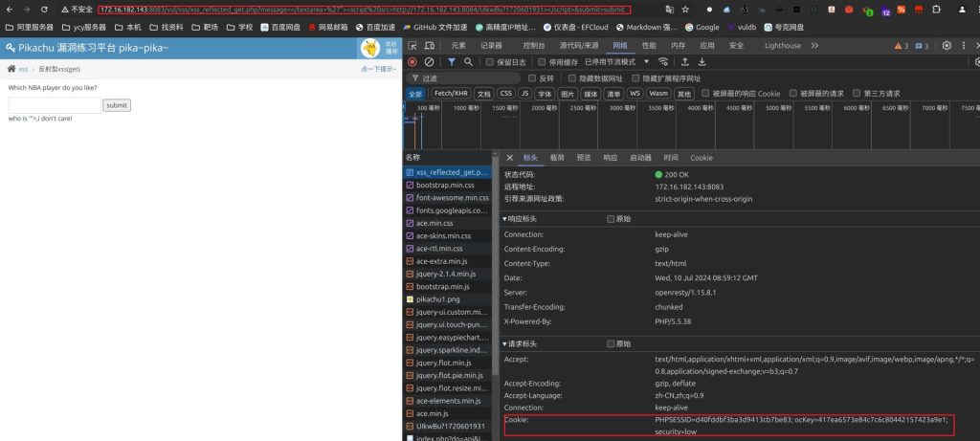Open the 载荷 request tab

pos(557,158)
